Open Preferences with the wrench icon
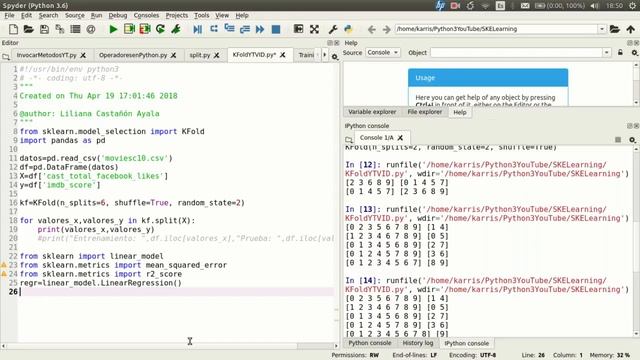Viewport: 640px width, 360px height. pyautogui.click(x=333, y=29)
